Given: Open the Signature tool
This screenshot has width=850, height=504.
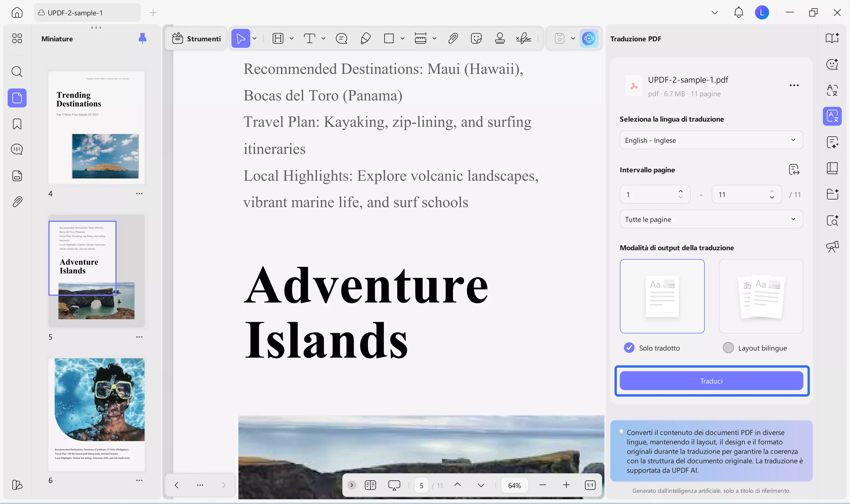Looking at the screenshot, I should pyautogui.click(x=523, y=38).
